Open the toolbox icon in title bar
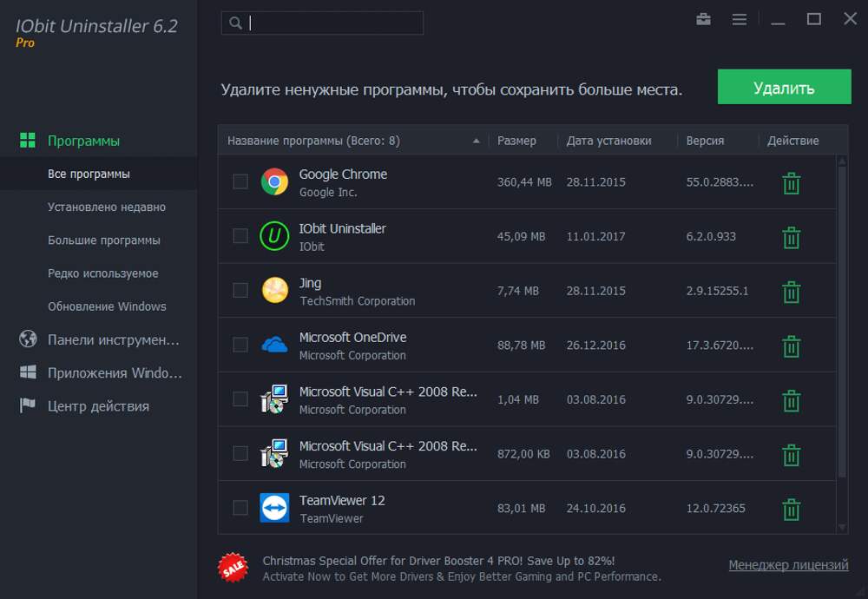The width and height of the screenshot is (868, 599). click(704, 19)
